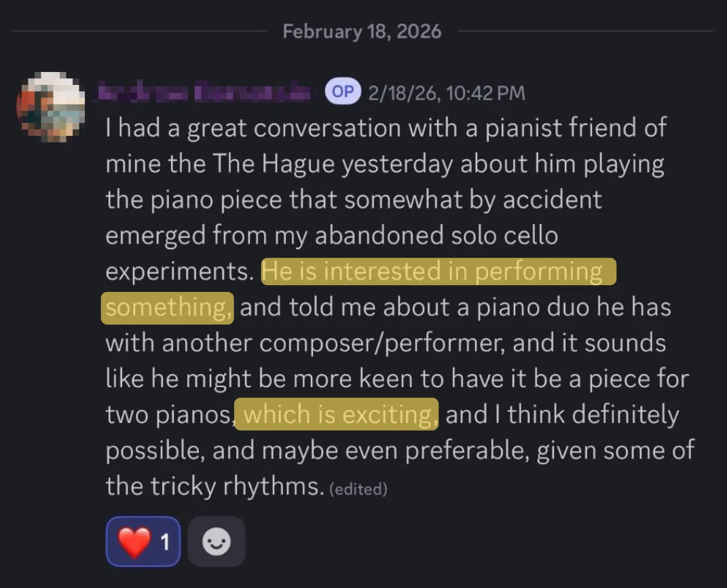
Task: Click the 10:42 PM message timestamp
Action: click(x=447, y=92)
